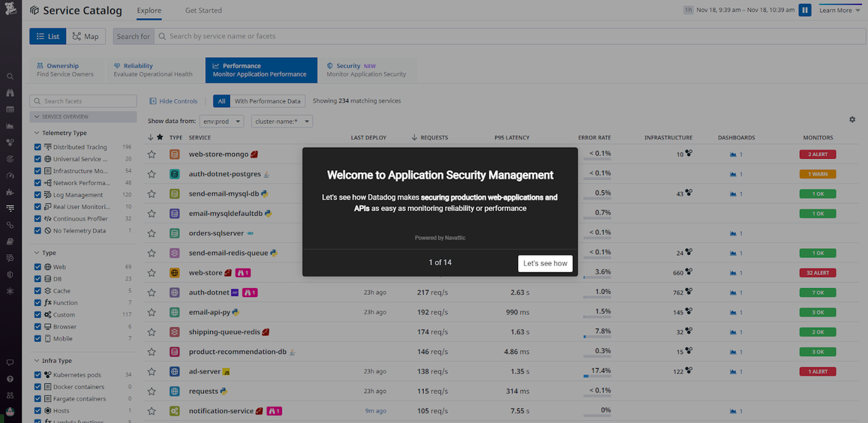
Task: Open the Learn More dropdown
Action: (x=840, y=10)
